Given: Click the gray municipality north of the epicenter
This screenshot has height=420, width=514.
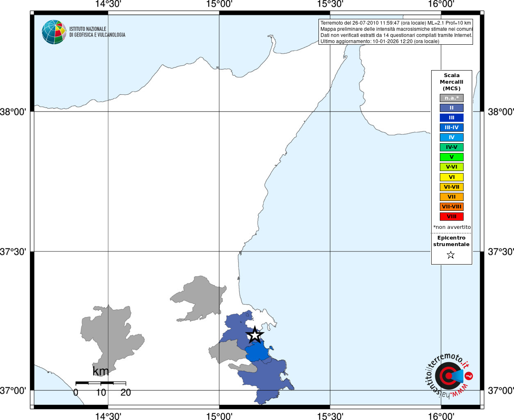Looking at the screenshot, I should [201, 299].
